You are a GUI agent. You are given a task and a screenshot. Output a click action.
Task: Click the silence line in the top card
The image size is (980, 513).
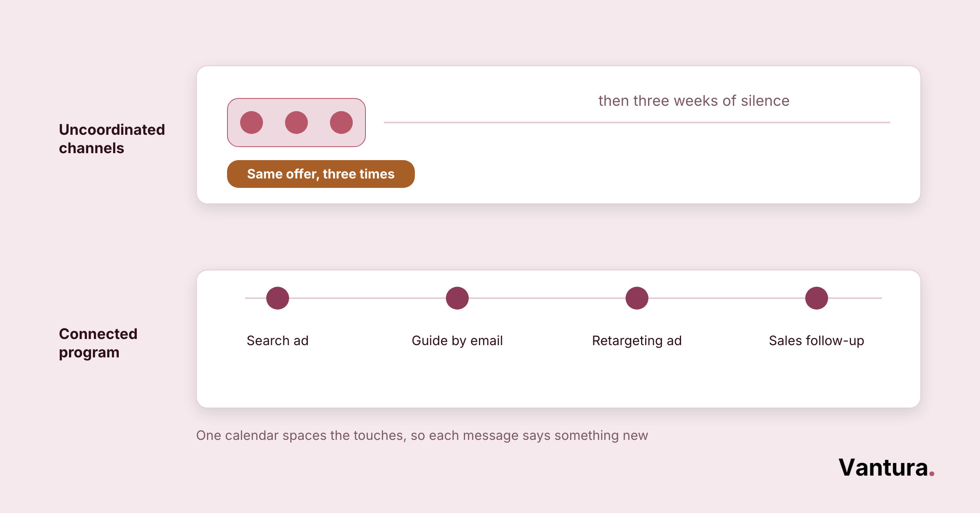pos(637,123)
